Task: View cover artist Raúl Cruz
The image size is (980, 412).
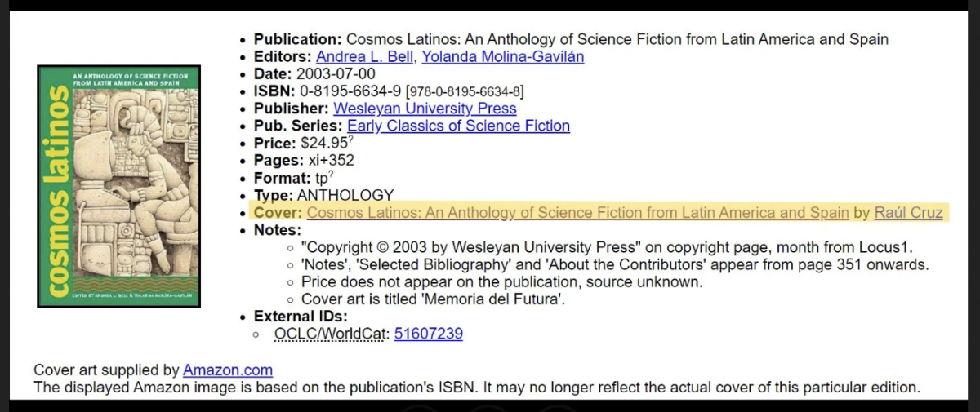Action: 908,213
